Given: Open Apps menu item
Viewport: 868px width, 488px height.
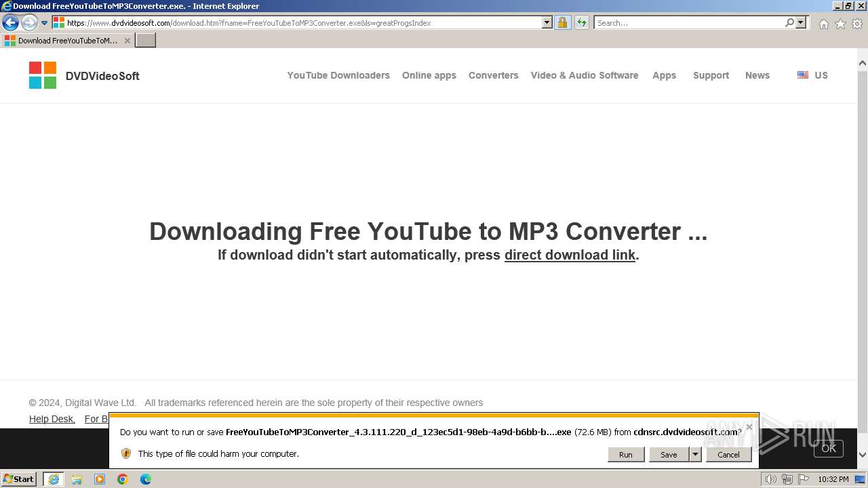Looking at the screenshot, I should [665, 75].
